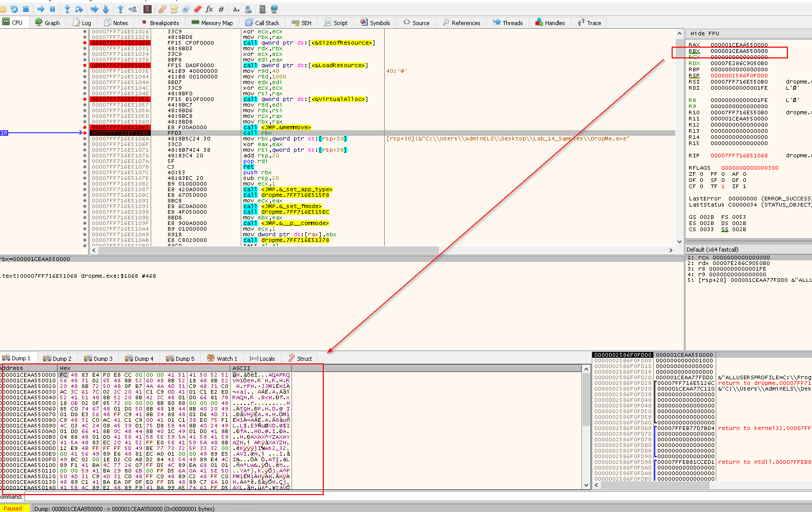Open the Struct tab
This screenshot has height=512, width=812.
point(300,358)
